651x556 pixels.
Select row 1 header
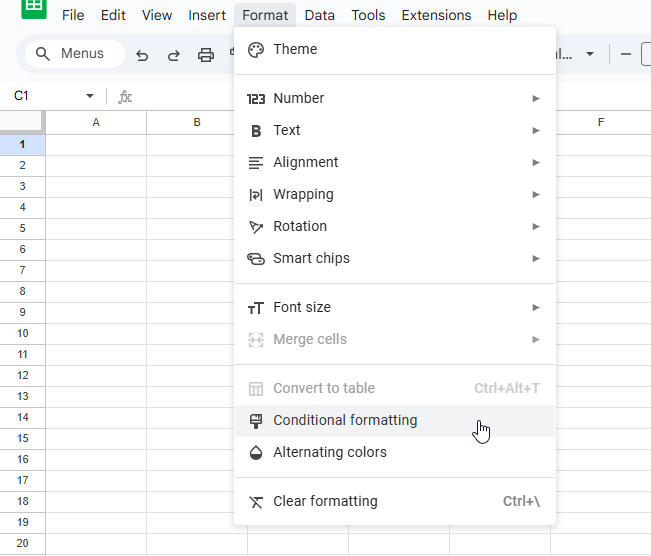point(22,145)
